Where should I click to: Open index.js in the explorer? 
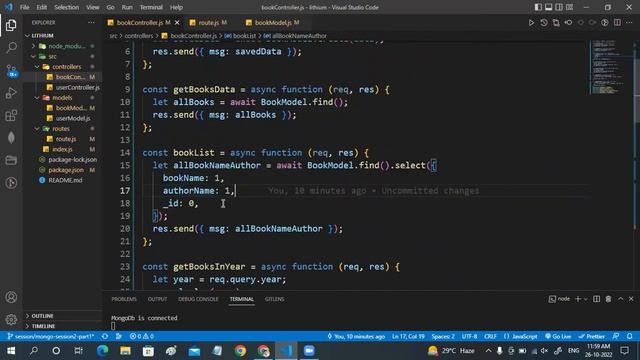click(x=62, y=149)
